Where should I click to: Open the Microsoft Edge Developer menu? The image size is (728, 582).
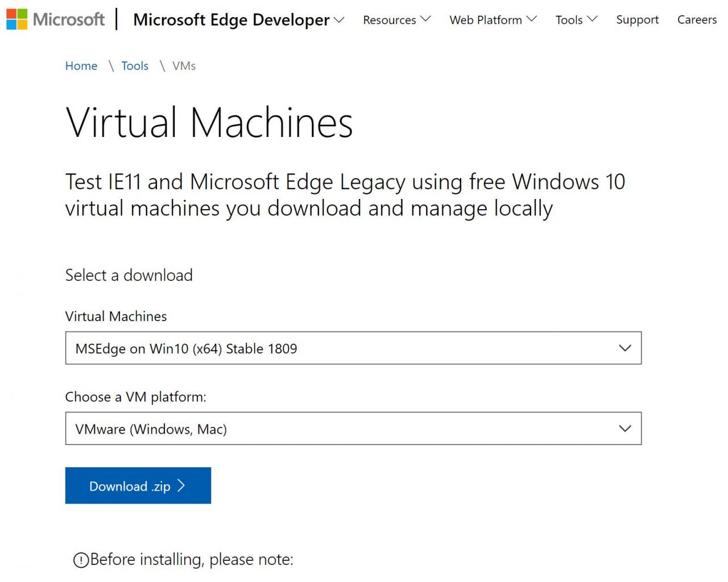pyautogui.click(x=239, y=20)
